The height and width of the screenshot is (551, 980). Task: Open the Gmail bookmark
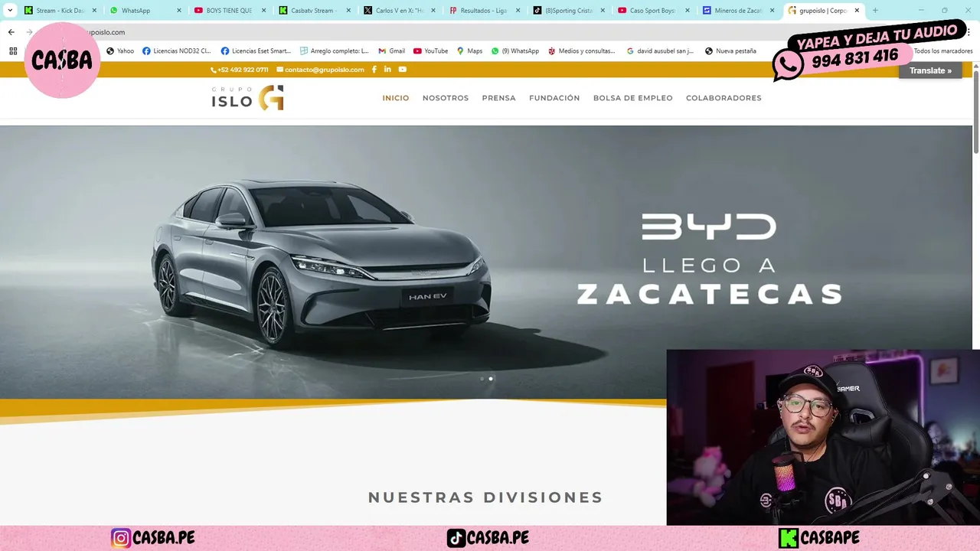coord(392,51)
